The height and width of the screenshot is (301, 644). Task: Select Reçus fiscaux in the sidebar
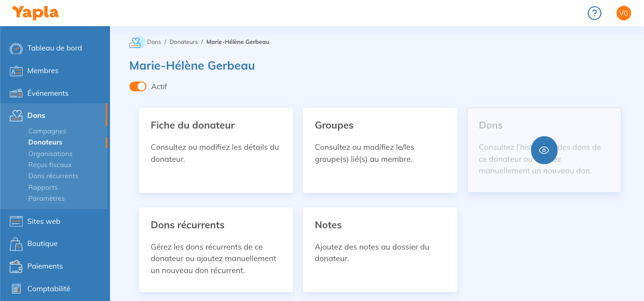click(50, 165)
